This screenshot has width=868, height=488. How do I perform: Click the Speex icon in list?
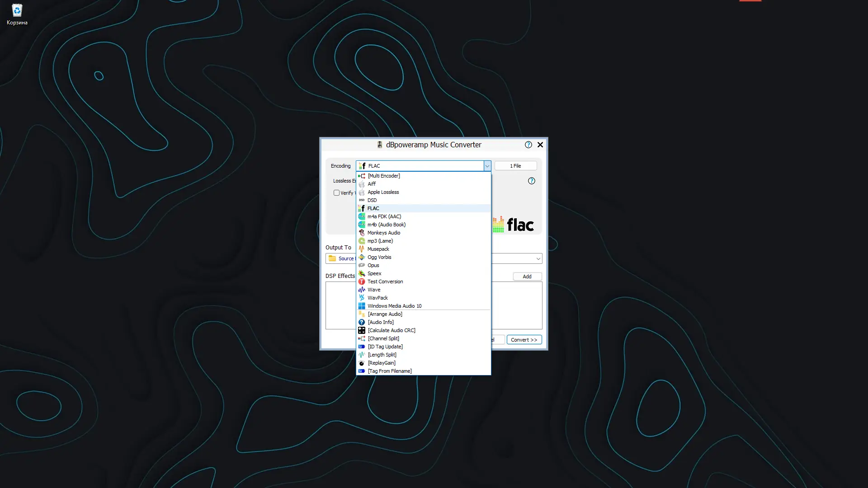point(362,273)
